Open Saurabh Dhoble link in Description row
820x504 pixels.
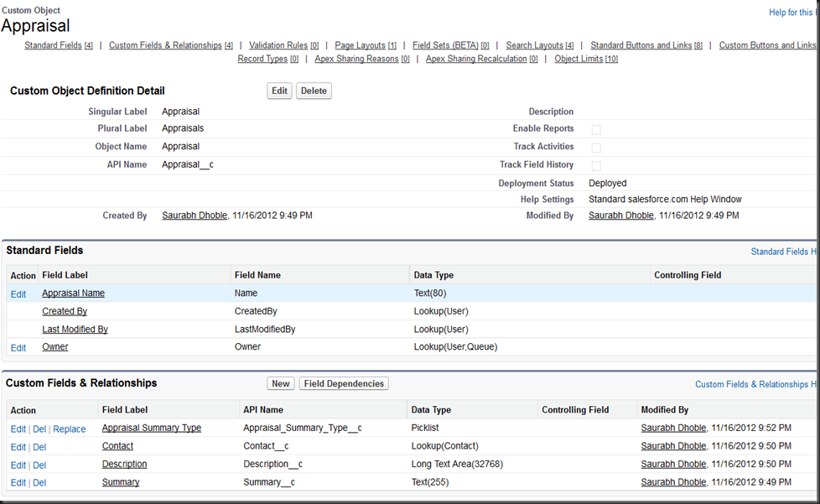[x=673, y=465]
